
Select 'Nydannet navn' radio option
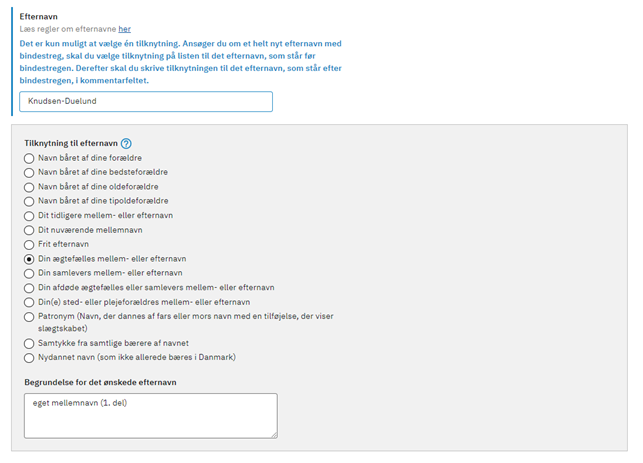(x=29, y=358)
